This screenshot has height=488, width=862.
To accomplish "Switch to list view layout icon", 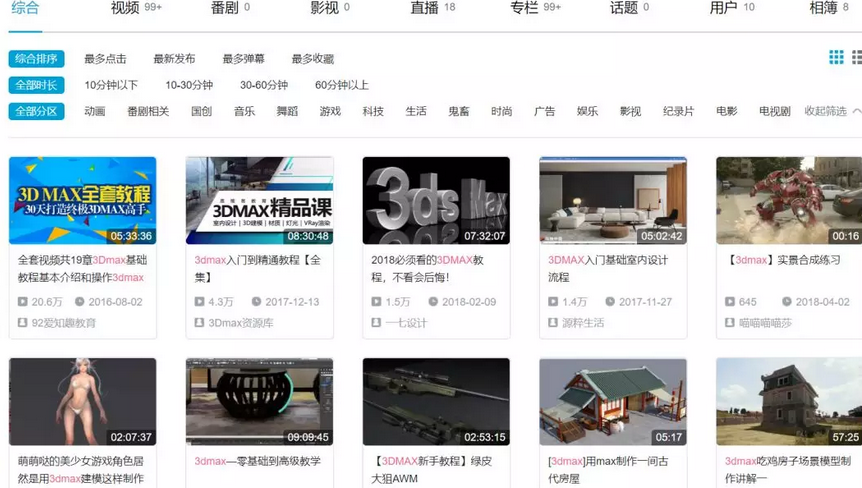I will (x=856, y=58).
